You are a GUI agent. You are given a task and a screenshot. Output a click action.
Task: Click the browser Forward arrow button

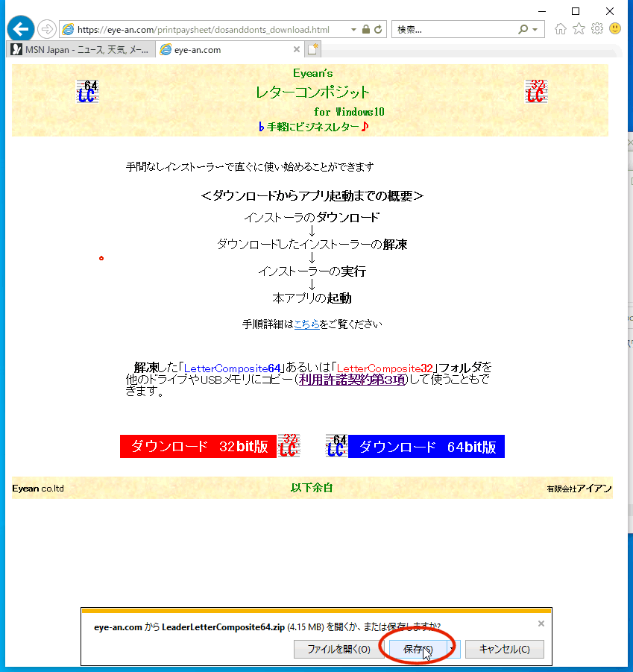click(46, 29)
